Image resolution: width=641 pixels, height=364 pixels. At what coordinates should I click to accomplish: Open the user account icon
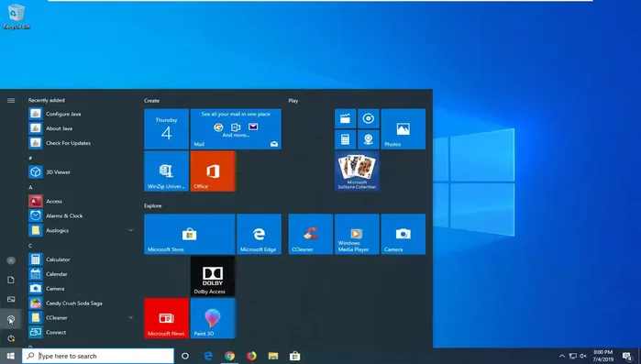(x=11, y=260)
